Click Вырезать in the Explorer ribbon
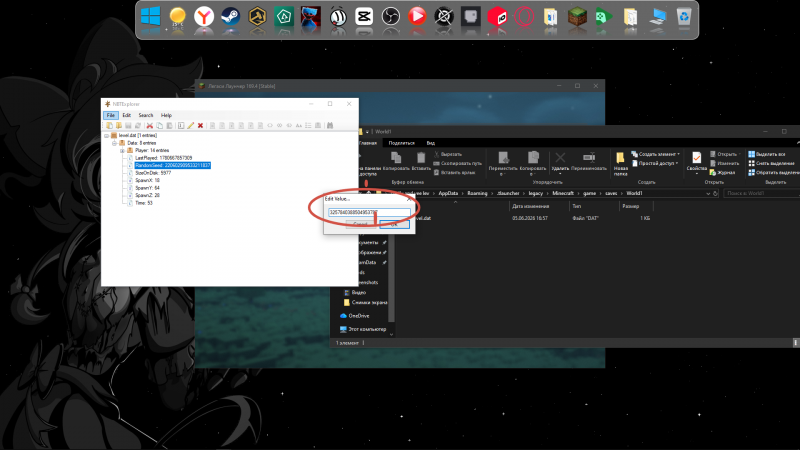Screen dimensions: 800x450 coord(447,154)
